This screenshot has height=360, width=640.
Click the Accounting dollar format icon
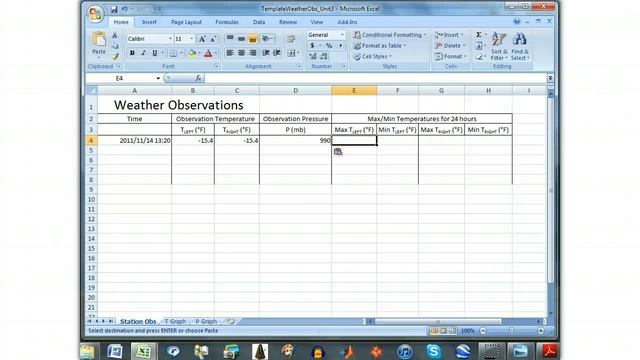313,46
